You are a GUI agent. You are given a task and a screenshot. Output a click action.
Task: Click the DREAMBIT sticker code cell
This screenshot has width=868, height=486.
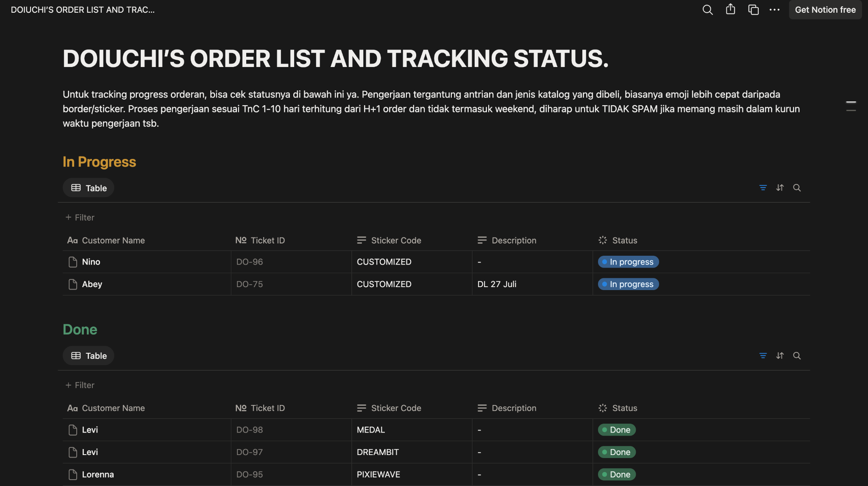412,452
